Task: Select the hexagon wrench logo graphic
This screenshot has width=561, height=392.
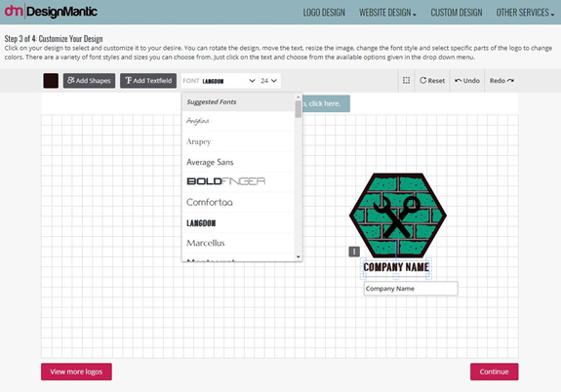Action: [x=397, y=216]
